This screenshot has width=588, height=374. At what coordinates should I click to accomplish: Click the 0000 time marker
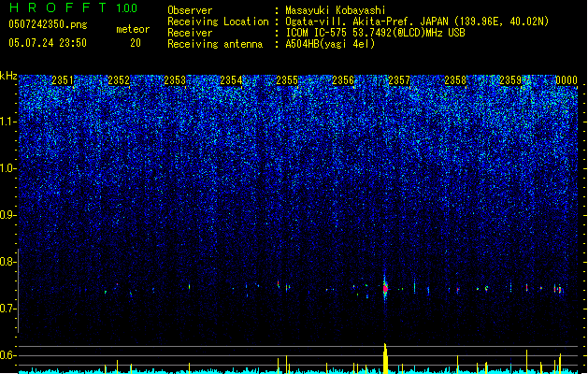coord(566,80)
